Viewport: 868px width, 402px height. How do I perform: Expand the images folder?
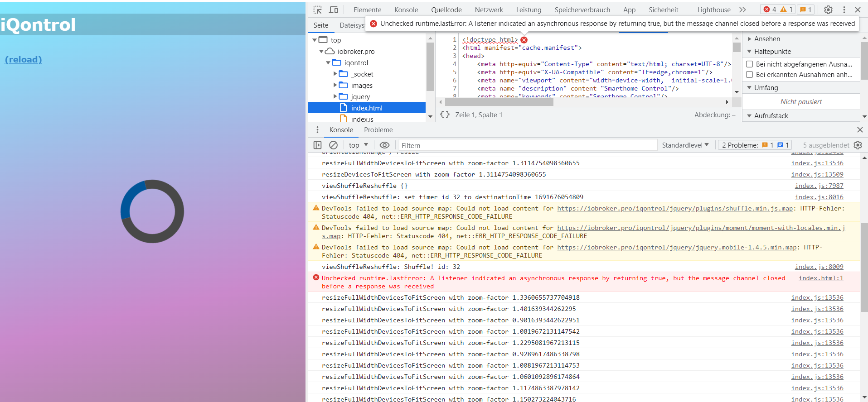(335, 85)
